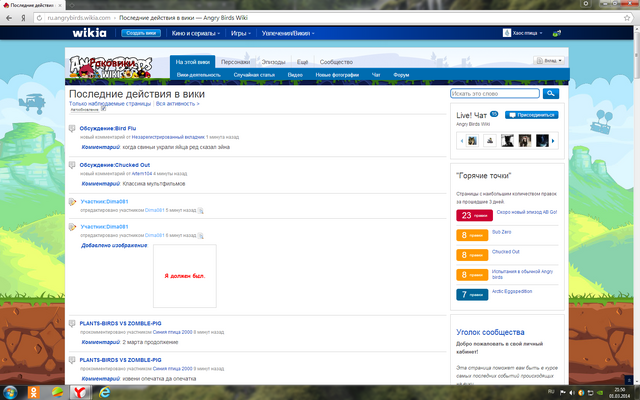Open Artem104's user profile link
This screenshot has width=640, height=400.
tap(142, 174)
